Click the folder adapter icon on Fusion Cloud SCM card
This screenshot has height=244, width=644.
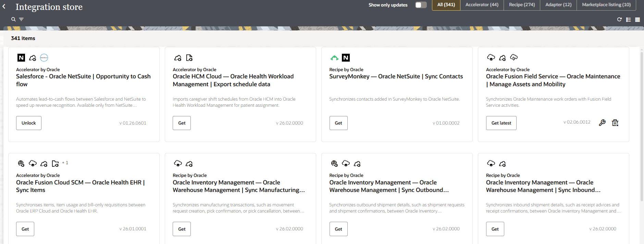coord(55,164)
